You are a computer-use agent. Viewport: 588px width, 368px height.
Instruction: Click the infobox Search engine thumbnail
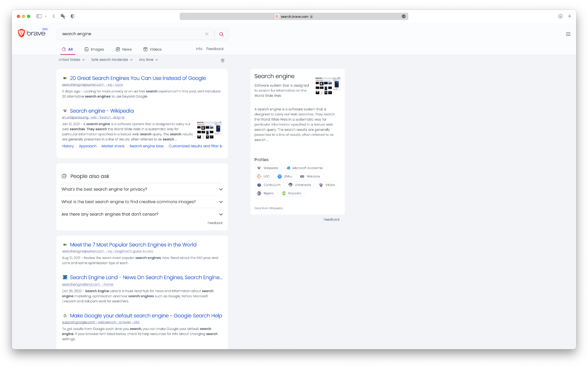click(327, 85)
